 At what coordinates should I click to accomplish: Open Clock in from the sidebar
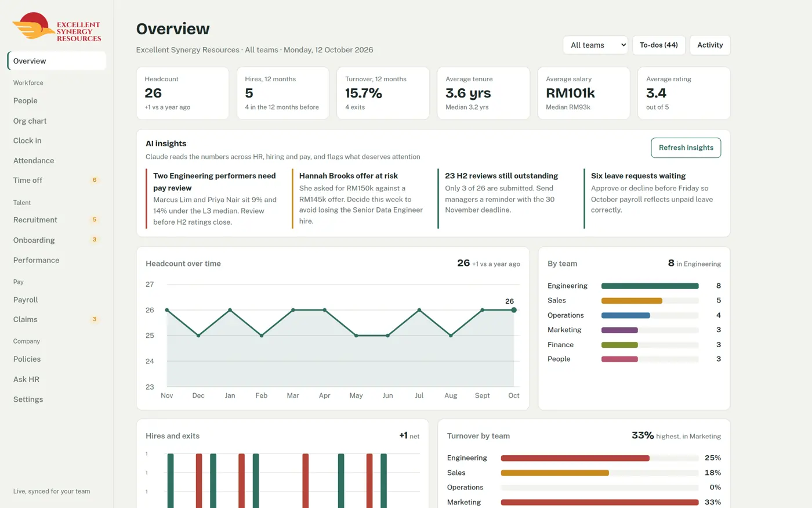[57, 140]
